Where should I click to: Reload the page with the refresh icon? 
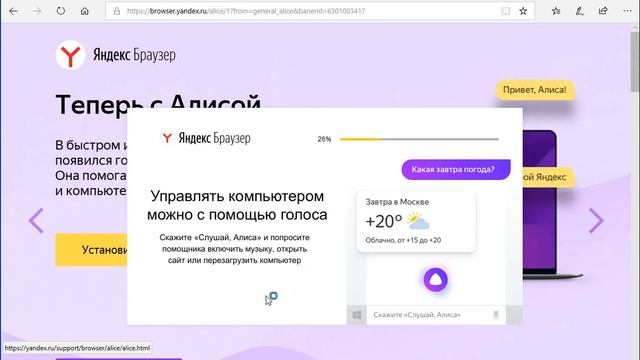(61, 11)
